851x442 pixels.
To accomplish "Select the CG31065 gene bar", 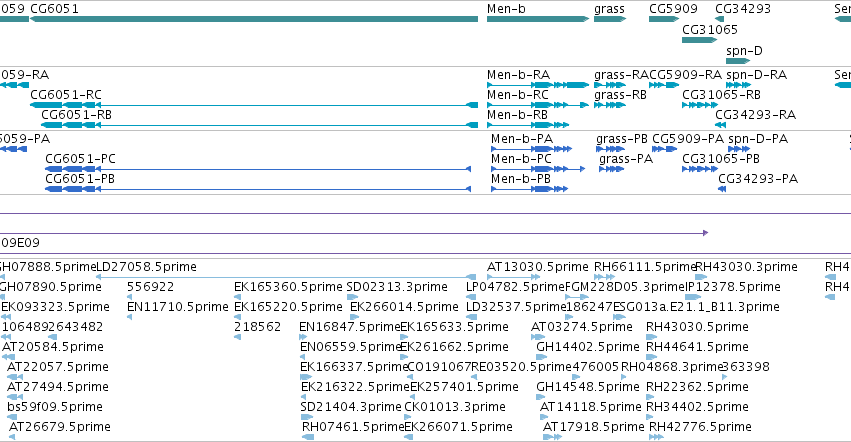I will tap(700, 40).
